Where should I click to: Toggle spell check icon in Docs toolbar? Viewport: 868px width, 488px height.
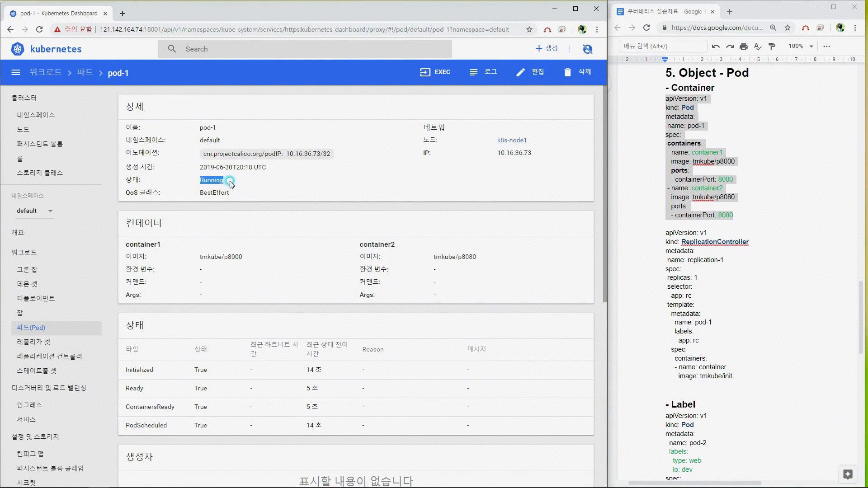point(758,46)
